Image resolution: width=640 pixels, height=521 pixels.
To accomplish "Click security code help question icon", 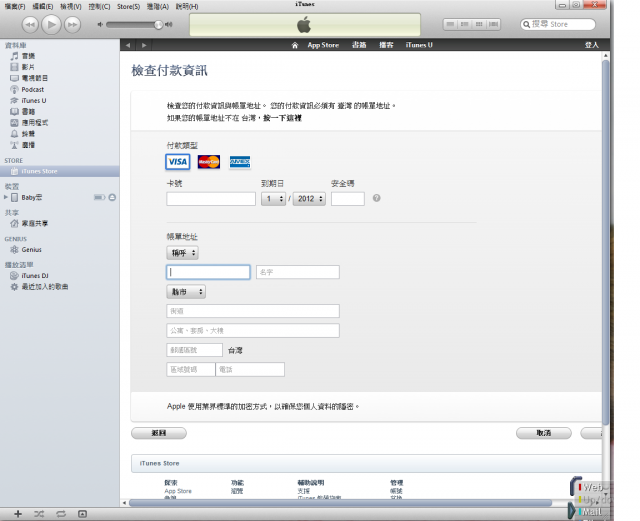I will pos(377,198).
